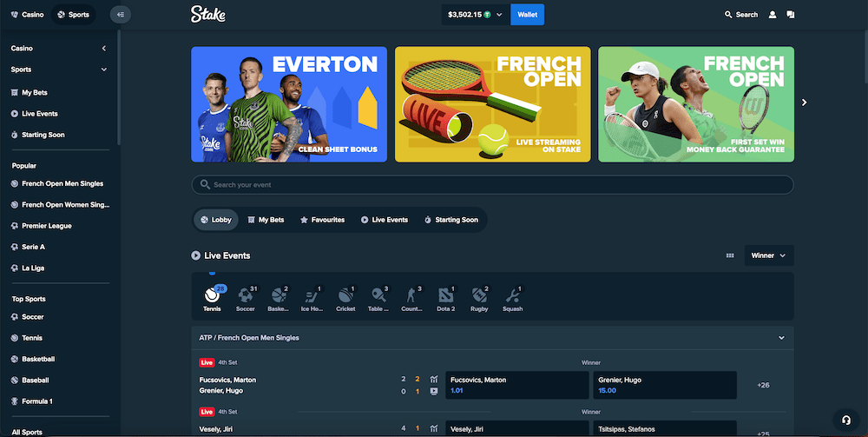Select Basketball live sport icon
Viewport: 868px width, 437px height.
pyautogui.click(x=279, y=299)
